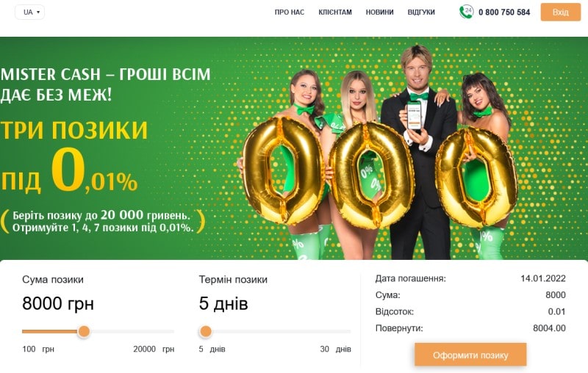Image resolution: width=588 pixels, height=373 pixels.
Task: Open the ПРО НАС menu item
Action: click(289, 12)
